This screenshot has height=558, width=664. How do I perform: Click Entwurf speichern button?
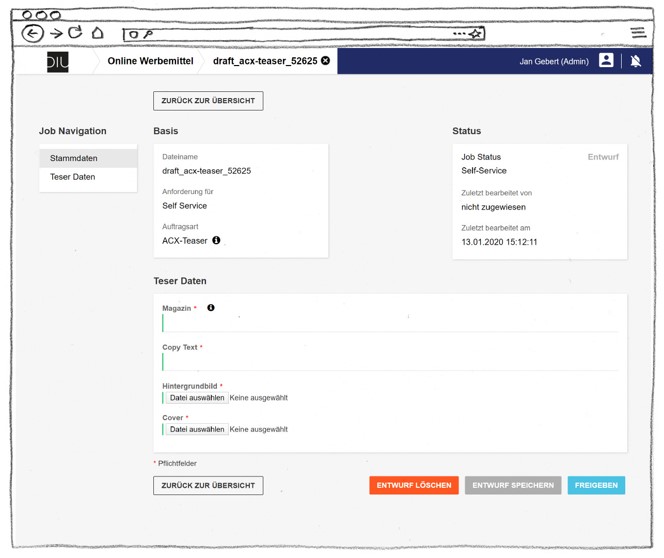[513, 485]
